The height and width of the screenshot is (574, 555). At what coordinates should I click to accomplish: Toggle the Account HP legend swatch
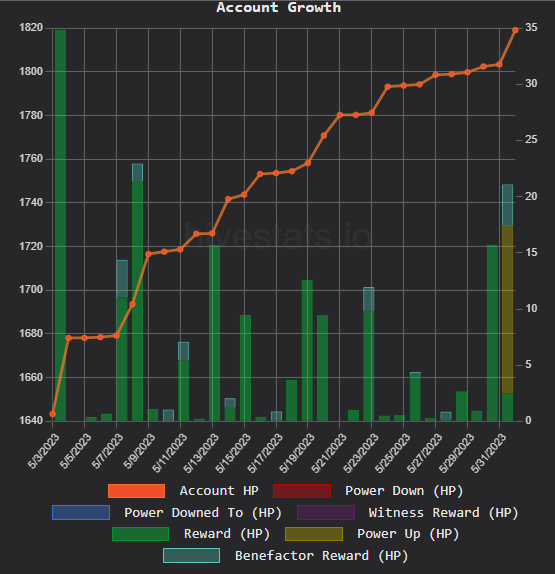tap(136, 491)
